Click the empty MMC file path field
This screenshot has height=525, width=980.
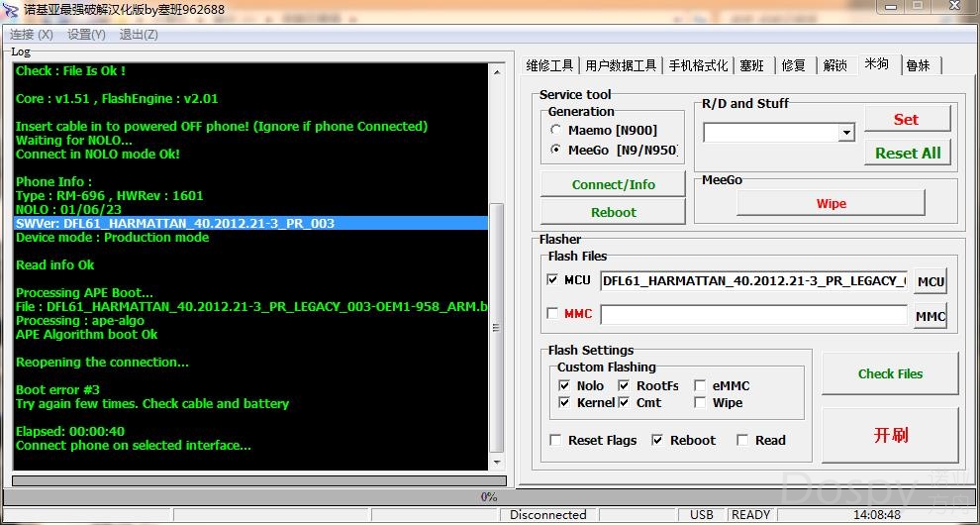tap(753, 315)
